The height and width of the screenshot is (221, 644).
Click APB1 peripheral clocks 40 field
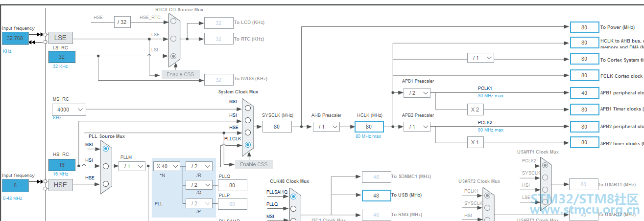pos(584,93)
